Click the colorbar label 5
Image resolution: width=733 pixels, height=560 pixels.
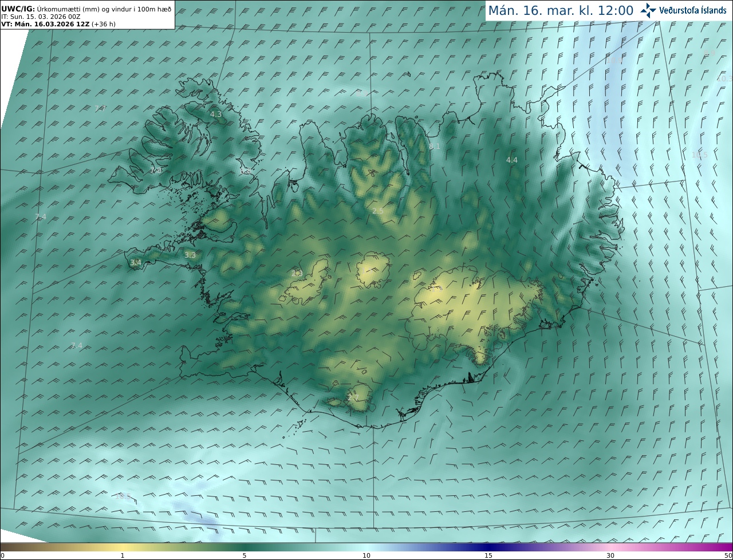(245, 555)
